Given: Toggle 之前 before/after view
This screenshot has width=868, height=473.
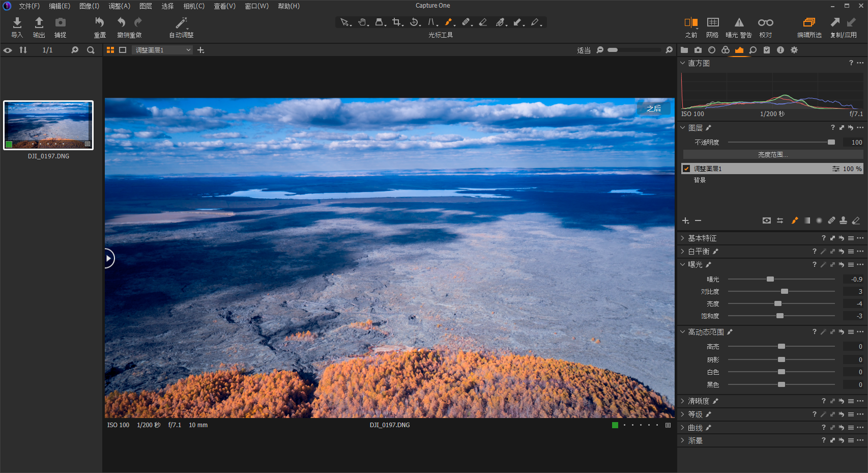Looking at the screenshot, I should pos(691,27).
